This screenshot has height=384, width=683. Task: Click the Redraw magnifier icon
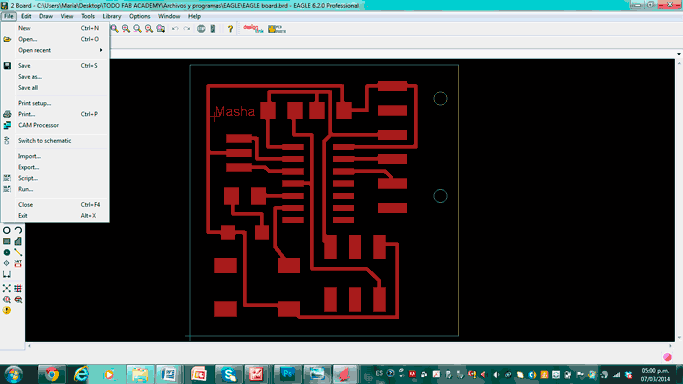pyautogui.click(x=149, y=29)
